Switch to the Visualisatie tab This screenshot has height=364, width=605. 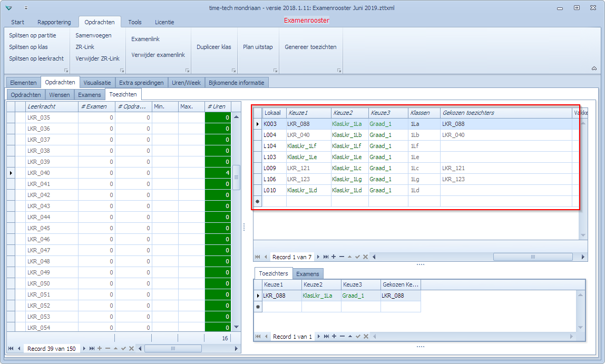click(x=97, y=83)
